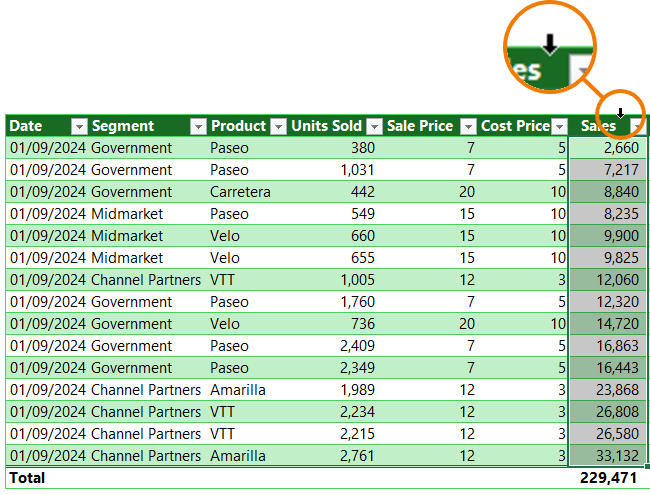Select sales cell 14,720
This screenshot has height=495, width=650.
pos(608,323)
